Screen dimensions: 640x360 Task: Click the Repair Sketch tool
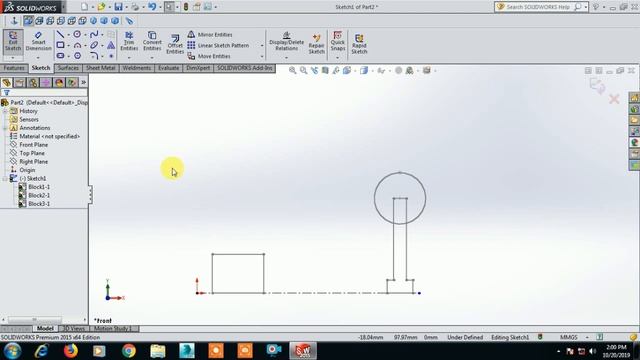pos(316,44)
